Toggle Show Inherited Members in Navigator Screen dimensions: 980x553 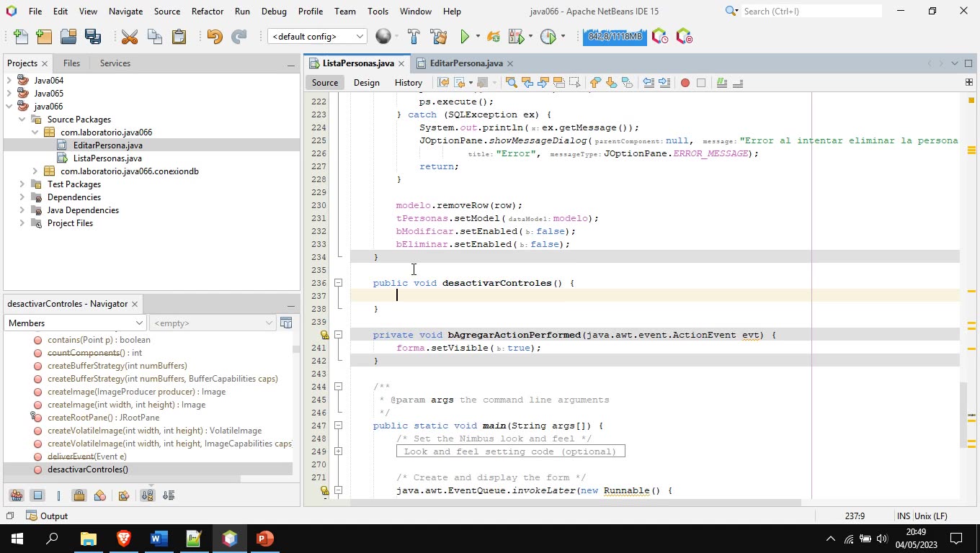(17, 495)
